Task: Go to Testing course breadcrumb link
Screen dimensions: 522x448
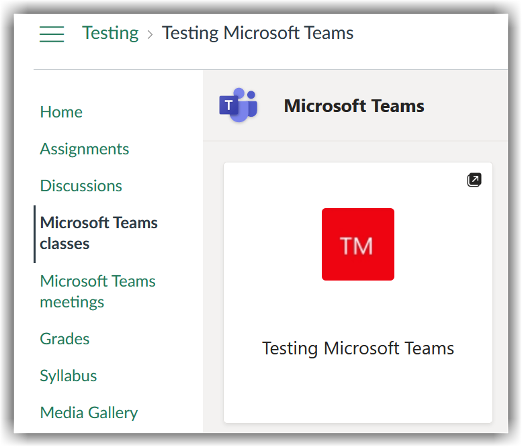Action: (x=110, y=33)
